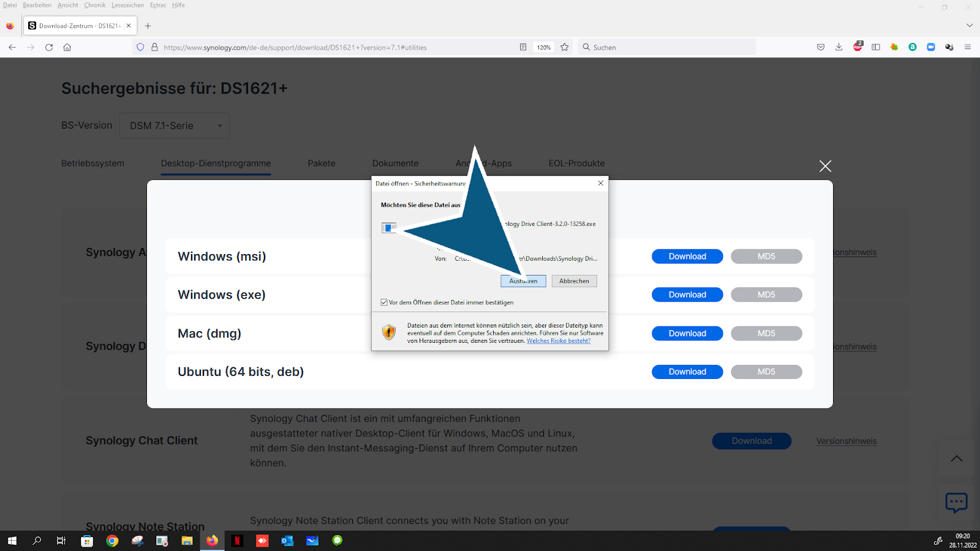Open the Firefox downloads panel

tap(839, 47)
